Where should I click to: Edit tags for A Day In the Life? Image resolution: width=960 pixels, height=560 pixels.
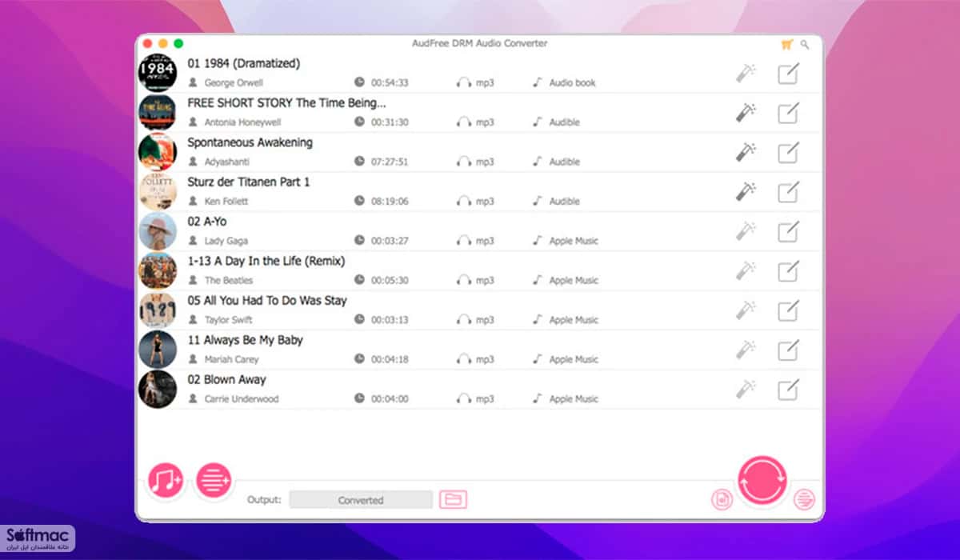(x=788, y=271)
